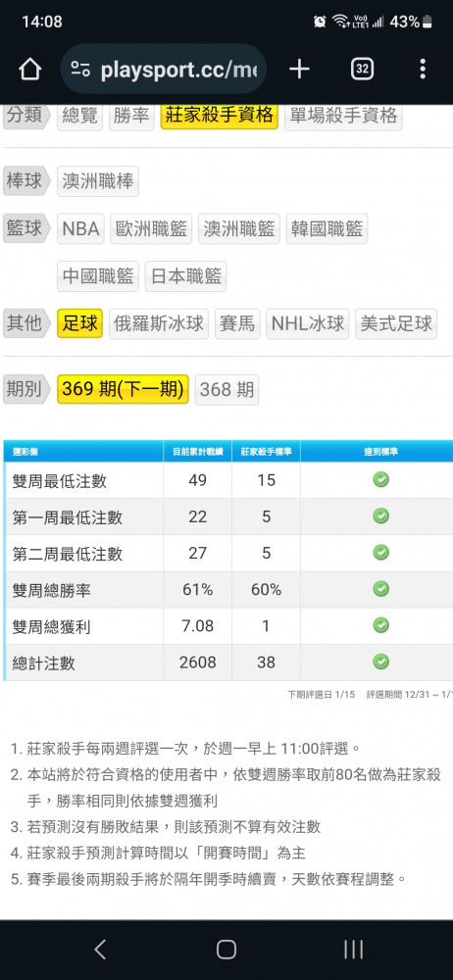Open tab switcher showing 32 tabs
Screen dimensions: 453x980
pyautogui.click(x=362, y=70)
